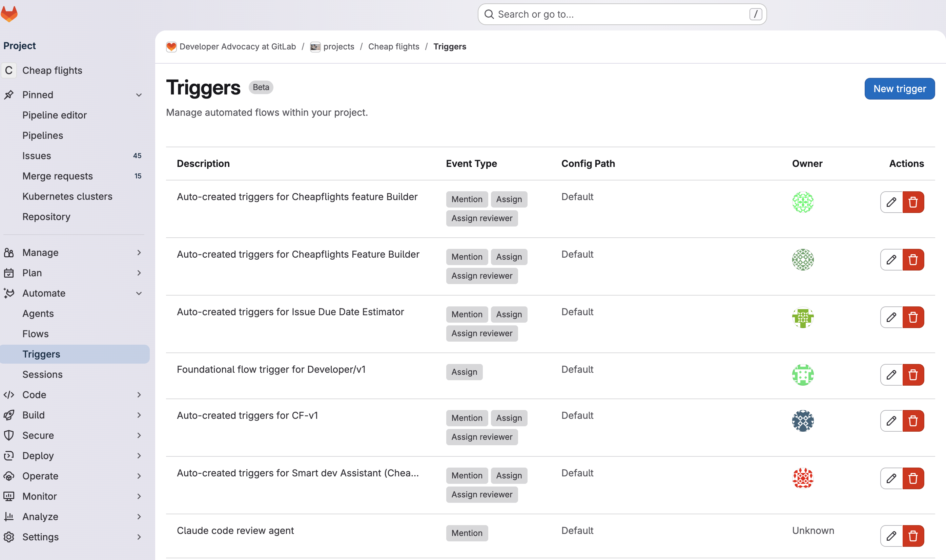Open the Flows page in sidebar
Viewport: 946px width, 560px height.
[35, 333]
